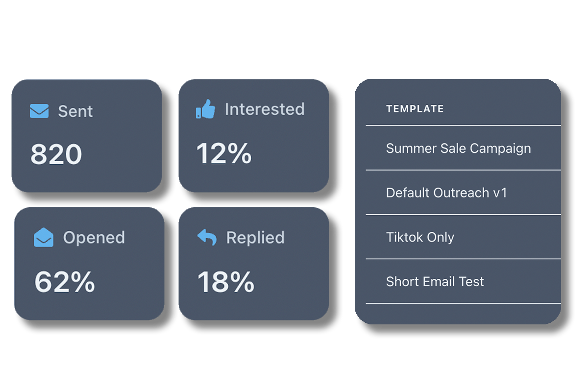Open the Default Outreach v1 template
This screenshot has height=392, width=588.
coord(446,193)
